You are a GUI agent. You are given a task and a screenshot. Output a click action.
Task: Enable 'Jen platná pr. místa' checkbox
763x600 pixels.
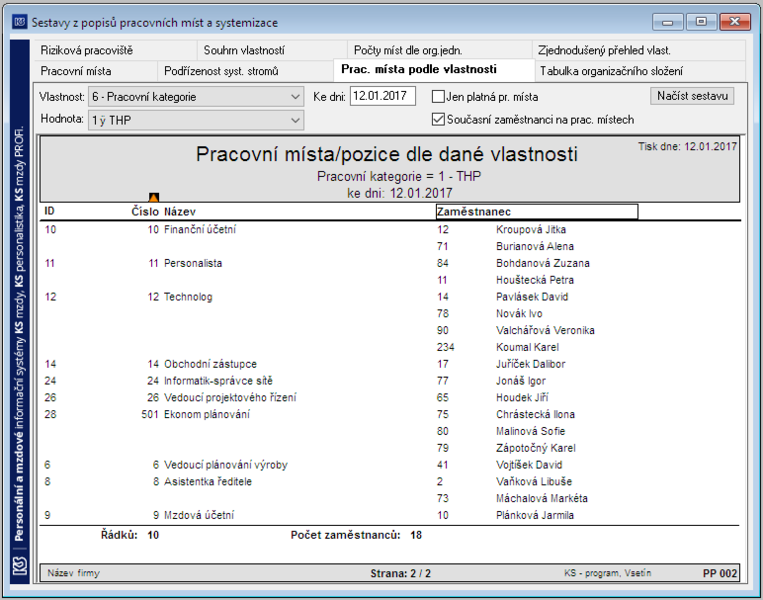438,97
